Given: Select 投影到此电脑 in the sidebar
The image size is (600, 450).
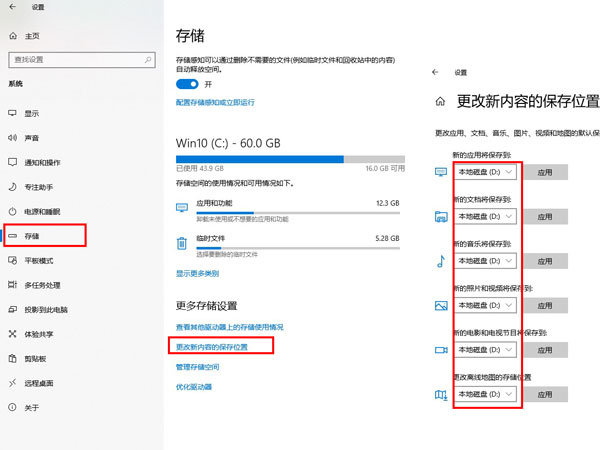Looking at the screenshot, I should click(x=46, y=310).
